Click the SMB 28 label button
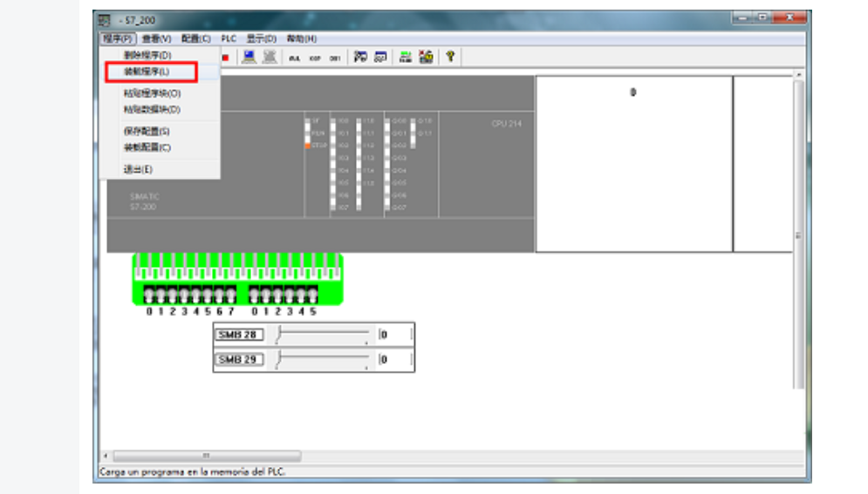The height and width of the screenshot is (494, 868). (x=238, y=334)
